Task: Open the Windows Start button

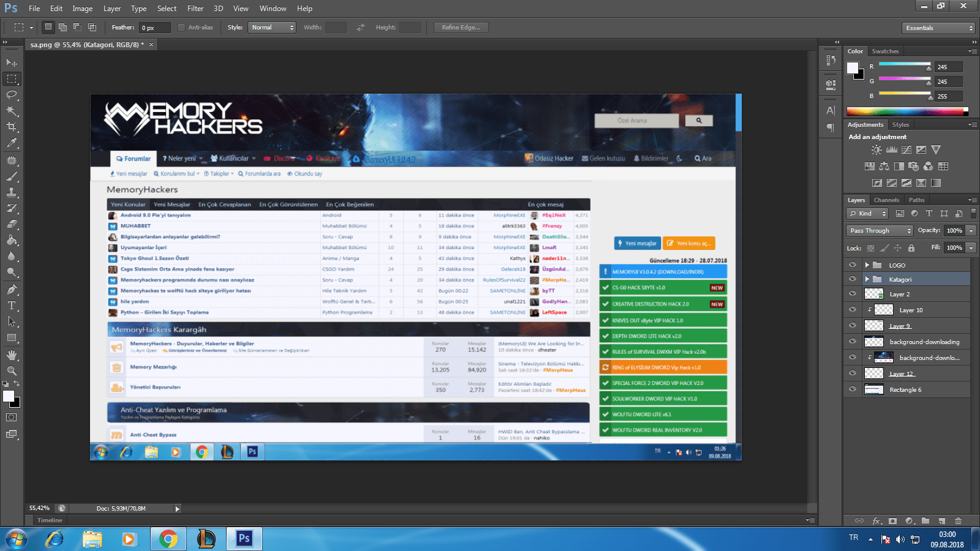Action: (16, 539)
